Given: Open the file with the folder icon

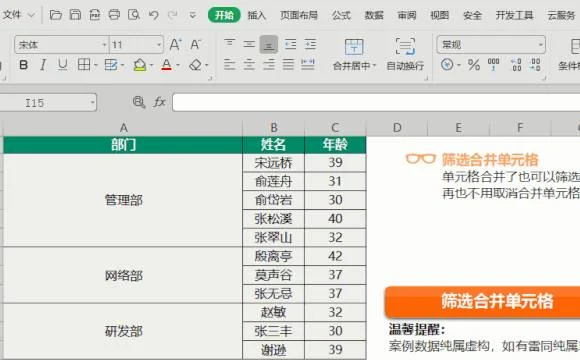Looking at the screenshot, I should click(x=55, y=15).
